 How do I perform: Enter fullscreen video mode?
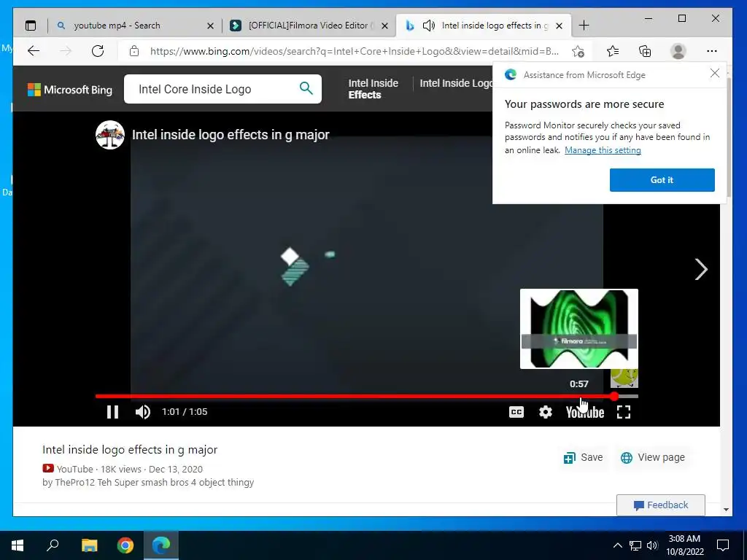point(624,412)
